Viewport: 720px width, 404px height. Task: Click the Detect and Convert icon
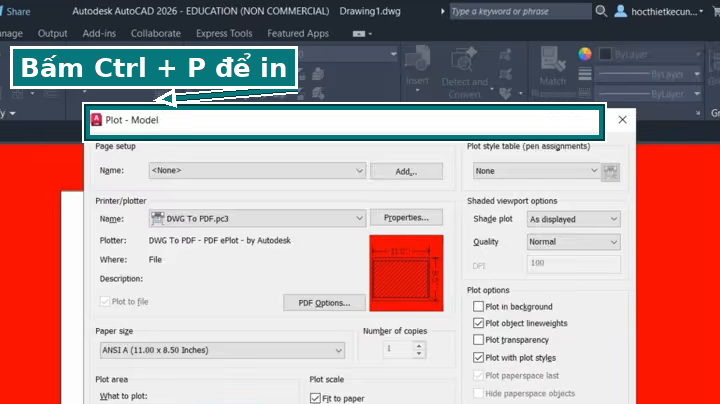click(464, 60)
